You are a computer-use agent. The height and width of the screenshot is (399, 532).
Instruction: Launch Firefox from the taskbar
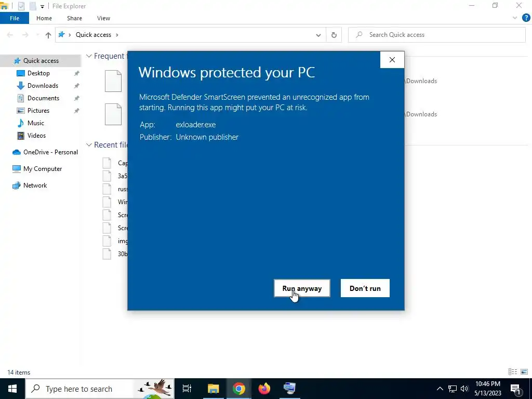coord(264,389)
